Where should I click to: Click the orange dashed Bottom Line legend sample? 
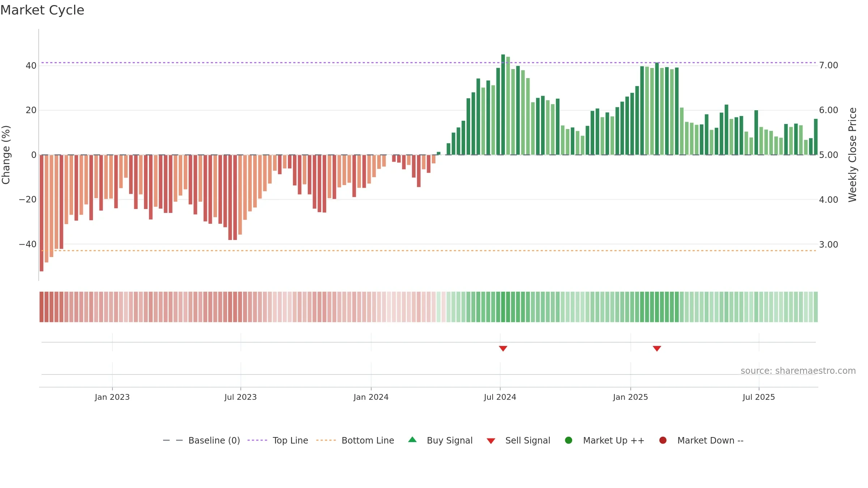pyautogui.click(x=326, y=440)
